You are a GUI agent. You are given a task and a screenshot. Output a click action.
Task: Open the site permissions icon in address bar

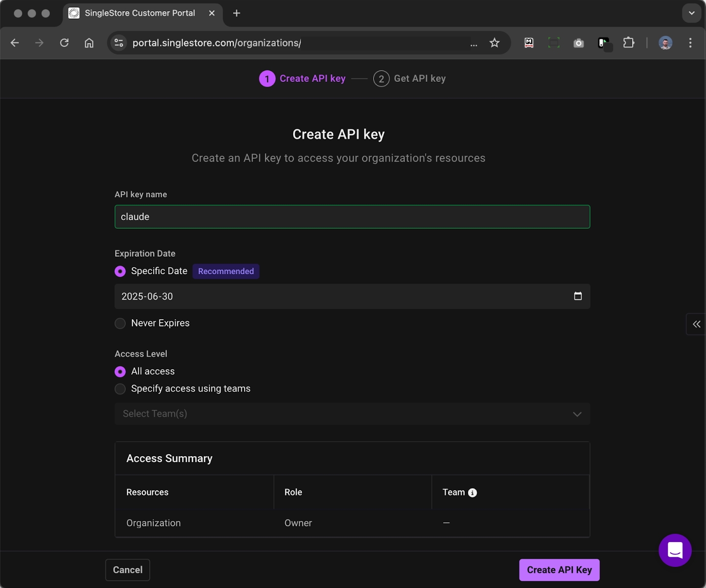coord(118,43)
